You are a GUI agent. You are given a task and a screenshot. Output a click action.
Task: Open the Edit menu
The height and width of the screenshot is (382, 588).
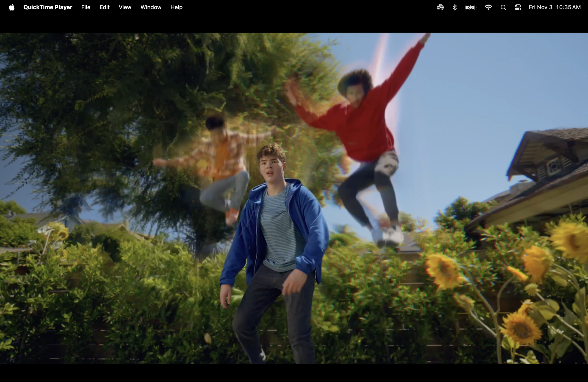[104, 8]
